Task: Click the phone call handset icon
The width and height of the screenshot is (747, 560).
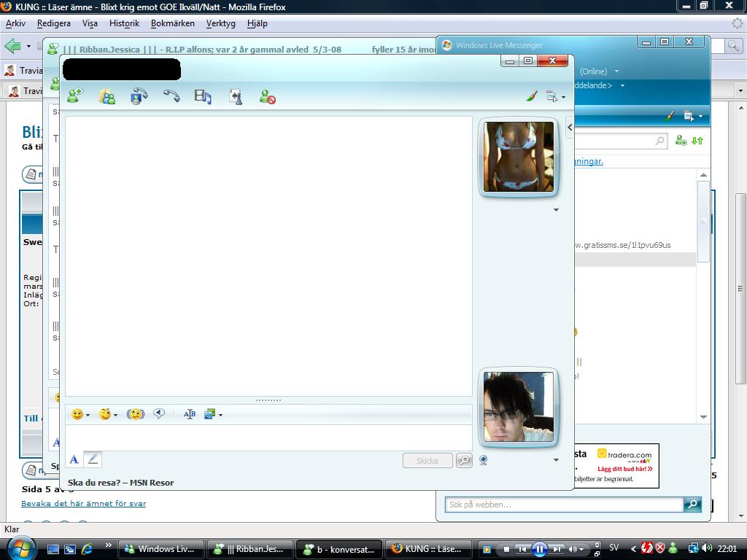Action: (x=171, y=96)
